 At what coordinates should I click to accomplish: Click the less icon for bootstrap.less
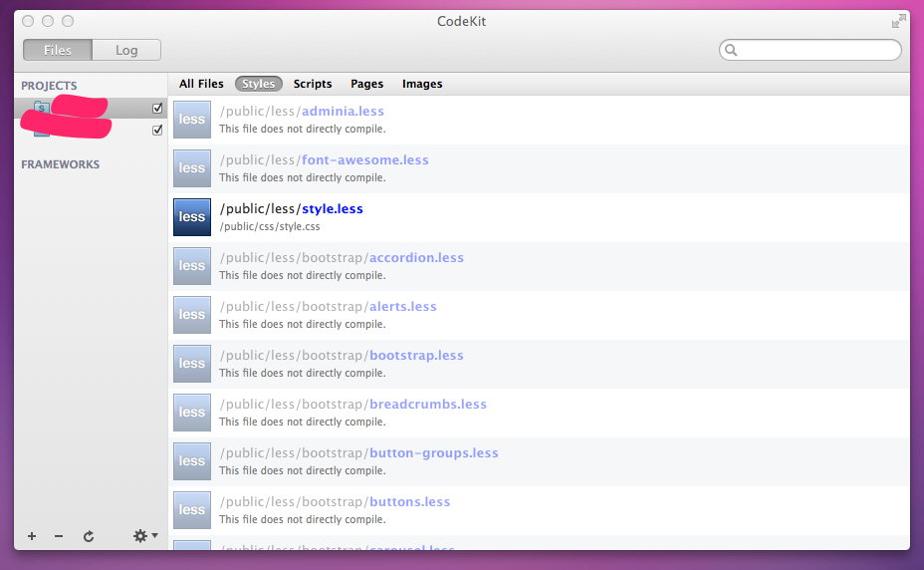192,364
